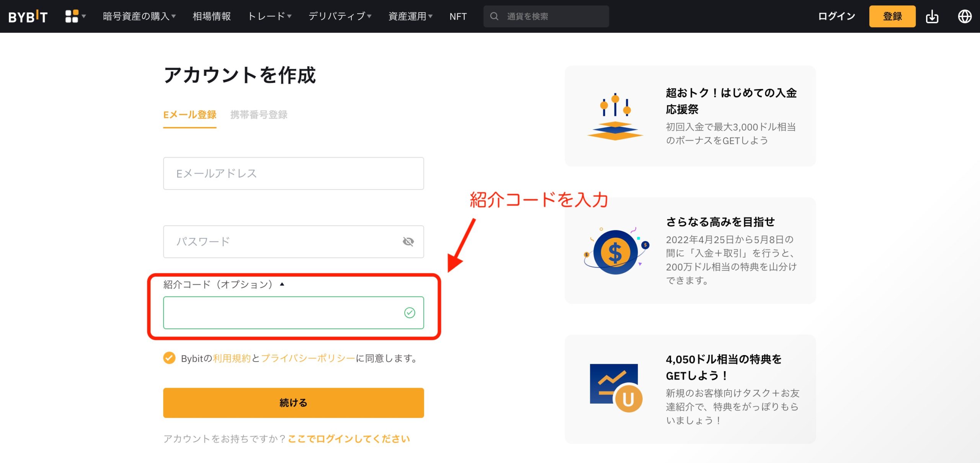Open the language globe icon
Screen dimensions: 980x463
[964, 16]
